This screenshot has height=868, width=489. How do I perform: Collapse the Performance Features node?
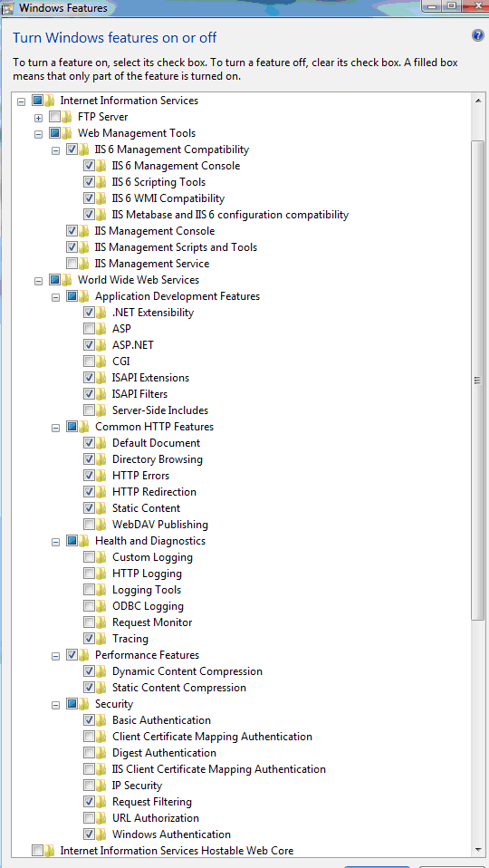(x=55, y=655)
